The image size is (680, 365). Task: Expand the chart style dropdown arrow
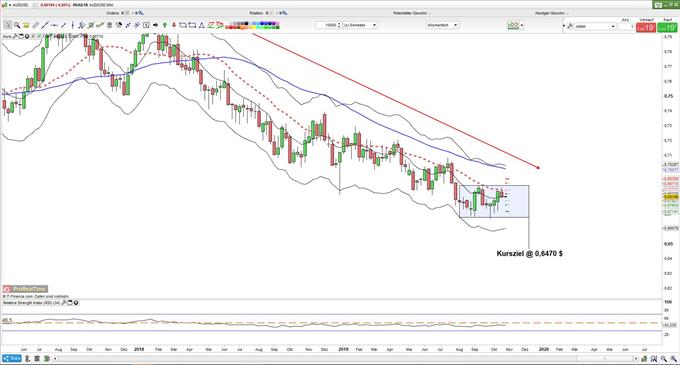tap(522, 26)
